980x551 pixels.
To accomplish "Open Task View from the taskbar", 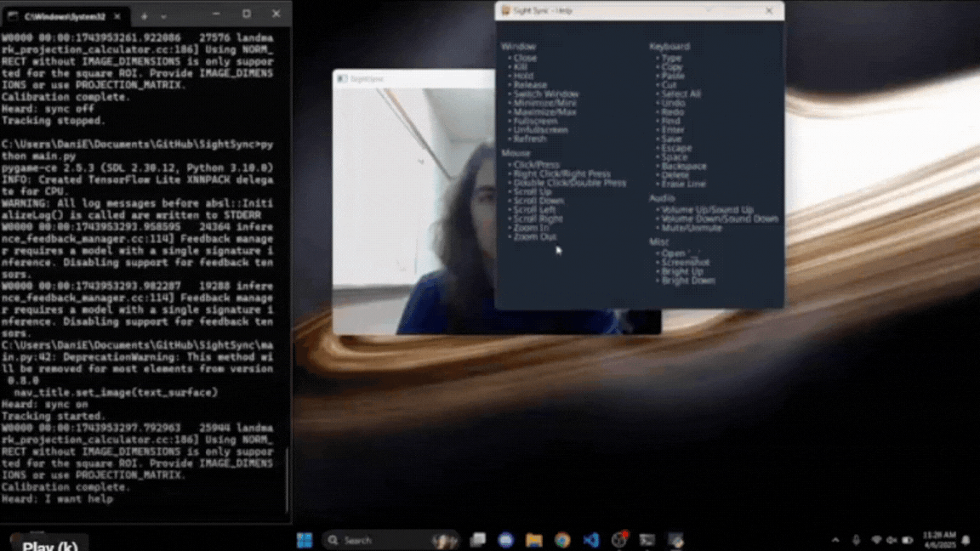I will tap(478, 540).
